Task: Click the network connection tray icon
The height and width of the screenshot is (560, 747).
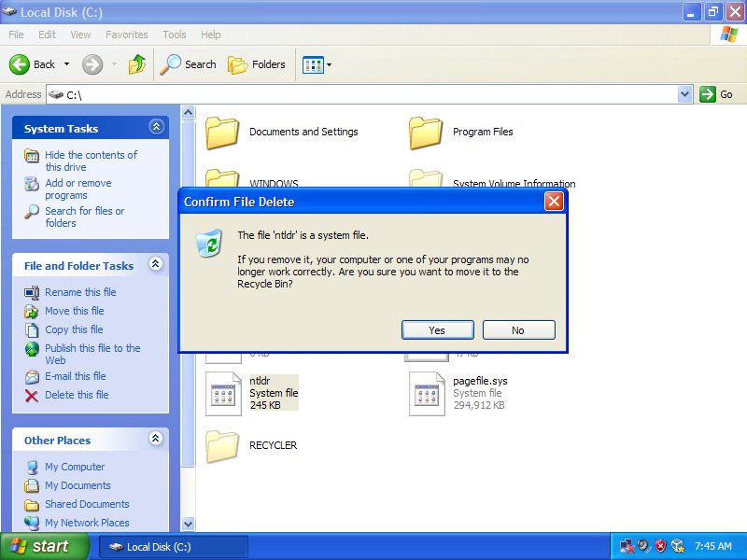Action: (627, 546)
